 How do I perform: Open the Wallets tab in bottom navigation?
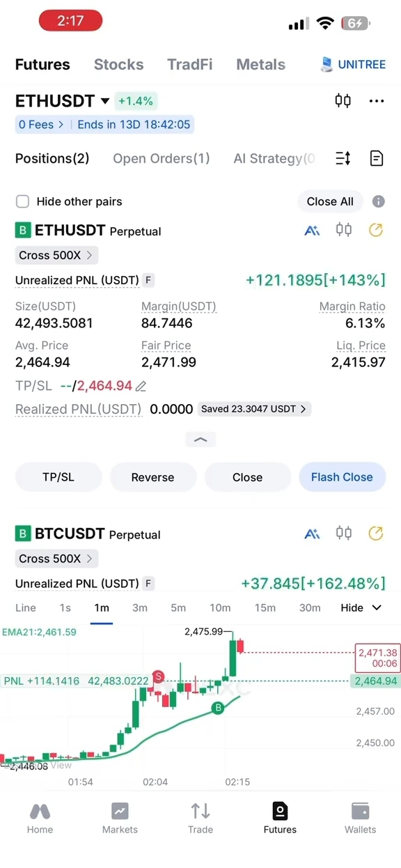360,818
